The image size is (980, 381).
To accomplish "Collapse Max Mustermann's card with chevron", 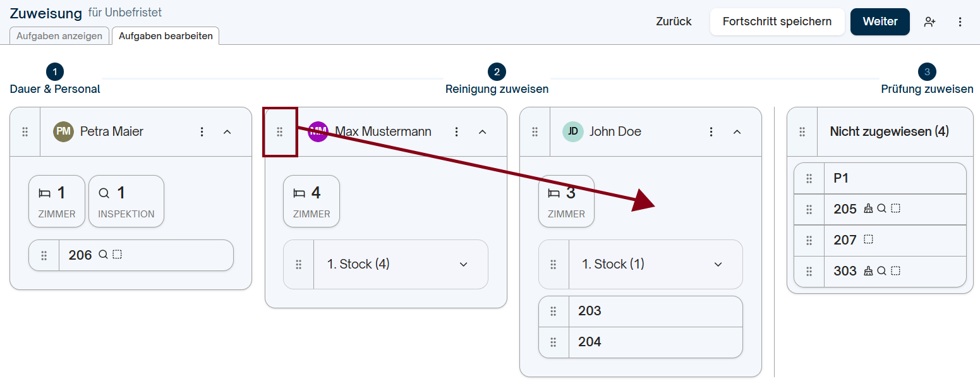I will pos(482,131).
